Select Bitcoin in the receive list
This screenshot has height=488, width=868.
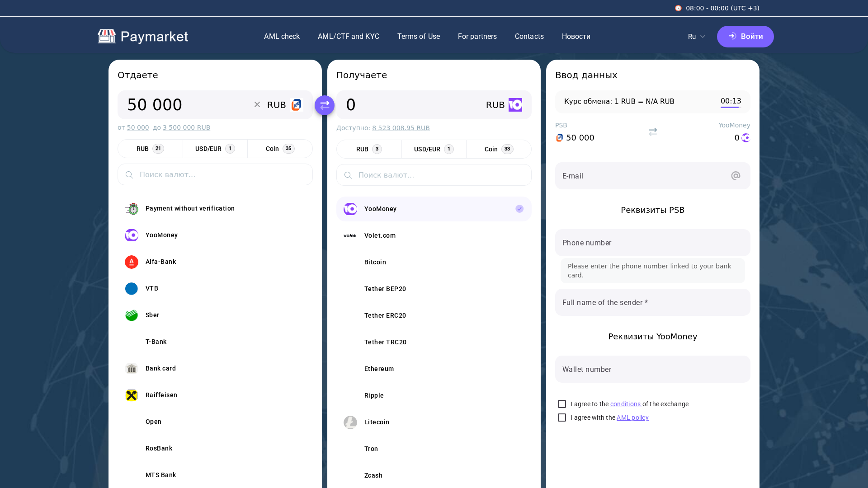coord(434,263)
